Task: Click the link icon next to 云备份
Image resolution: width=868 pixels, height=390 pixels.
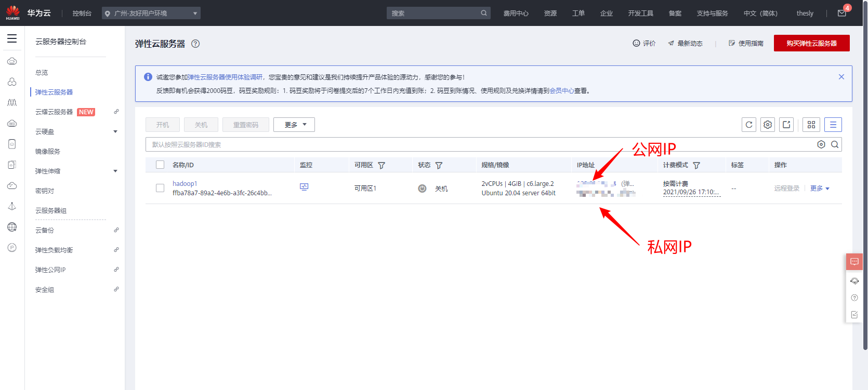Action: point(116,230)
